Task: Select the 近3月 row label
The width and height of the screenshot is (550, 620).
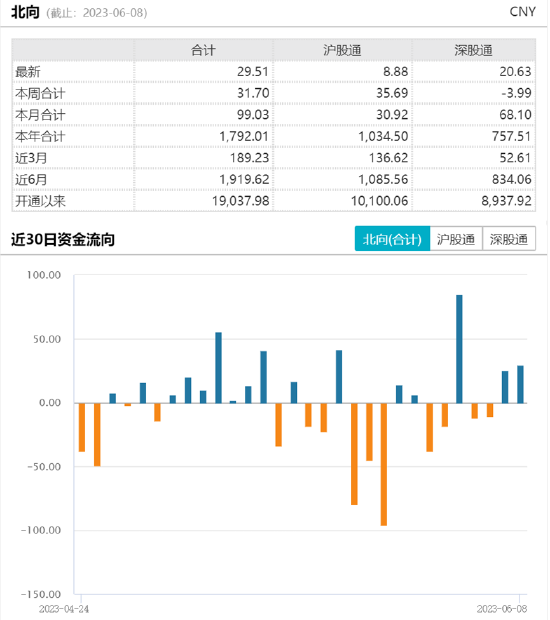Action: tap(31, 158)
